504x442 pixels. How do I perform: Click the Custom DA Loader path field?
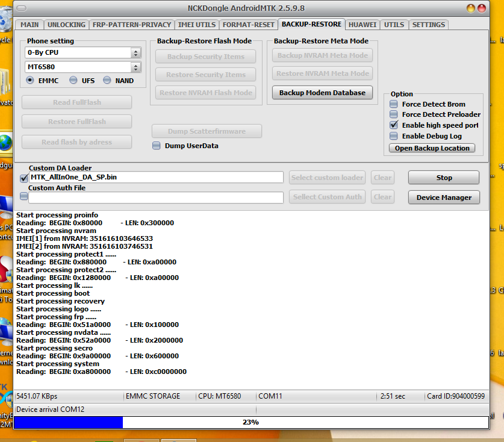(156, 177)
